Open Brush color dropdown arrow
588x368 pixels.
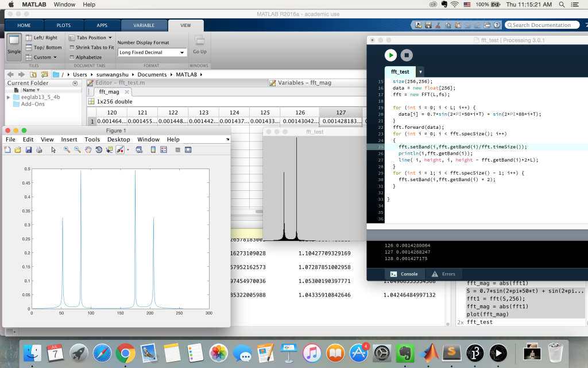click(128, 150)
